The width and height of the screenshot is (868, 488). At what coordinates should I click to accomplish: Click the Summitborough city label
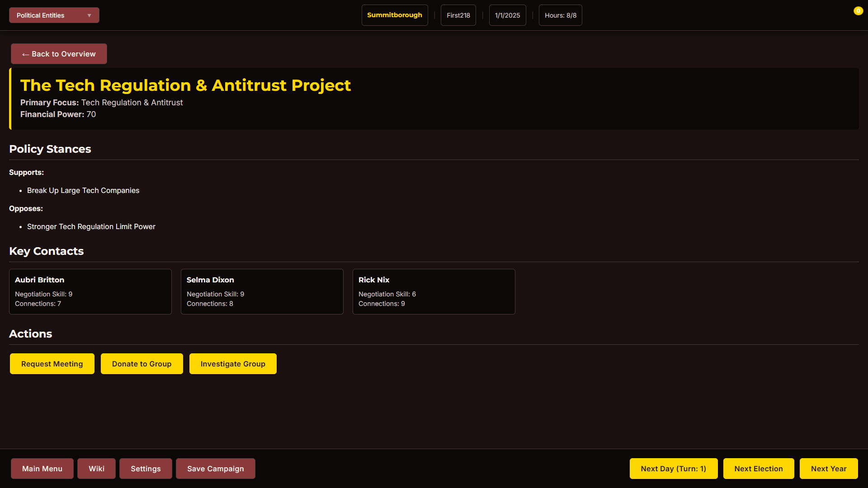(394, 15)
